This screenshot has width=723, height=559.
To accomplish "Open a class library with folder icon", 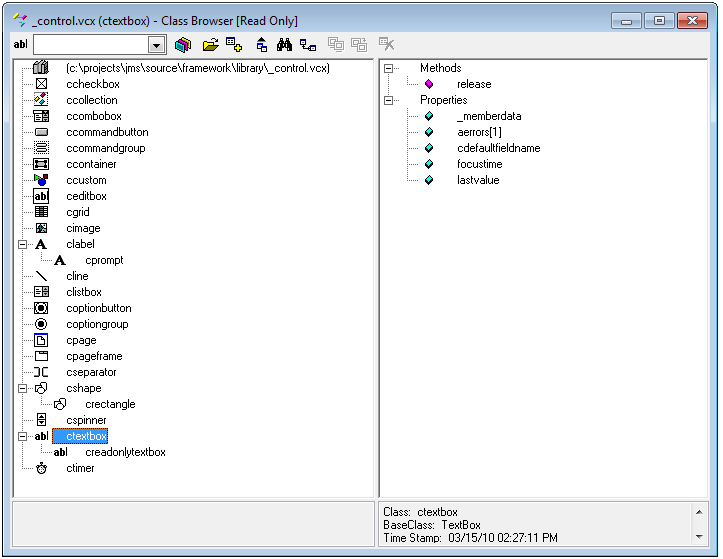I will [x=210, y=45].
